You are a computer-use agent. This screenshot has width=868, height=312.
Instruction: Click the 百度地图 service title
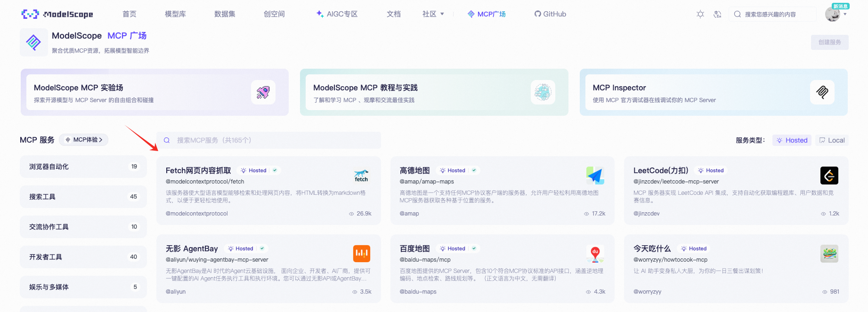pos(415,248)
